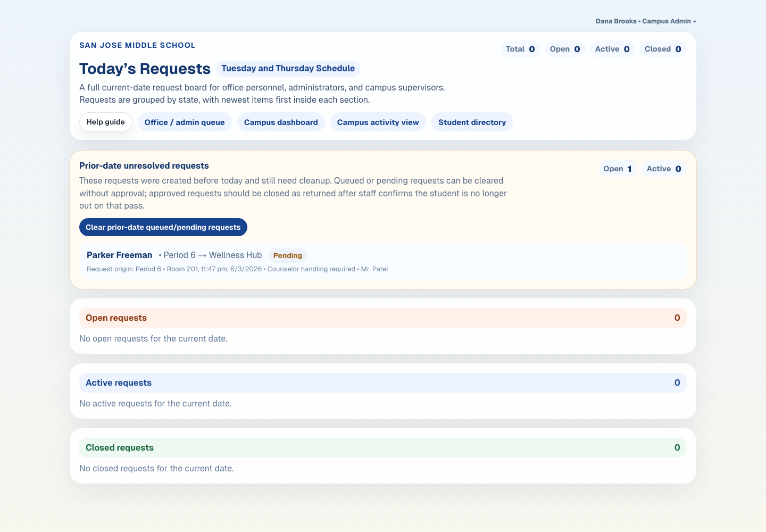This screenshot has height=532, width=766.
Task: Open the Help guide
Action: tap(106, 122)
